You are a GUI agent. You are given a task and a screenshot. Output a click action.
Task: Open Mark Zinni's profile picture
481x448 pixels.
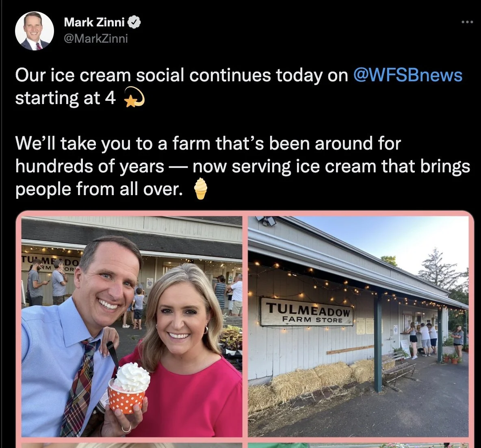pos(35,31)
